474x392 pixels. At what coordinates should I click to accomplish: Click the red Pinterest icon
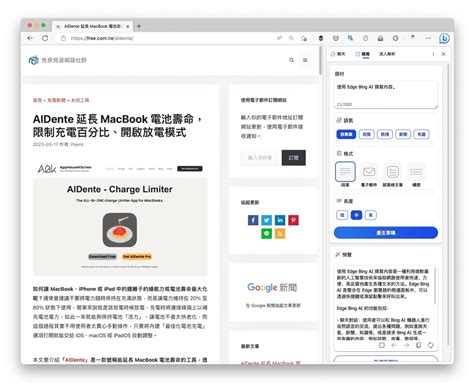pos(293,220)
